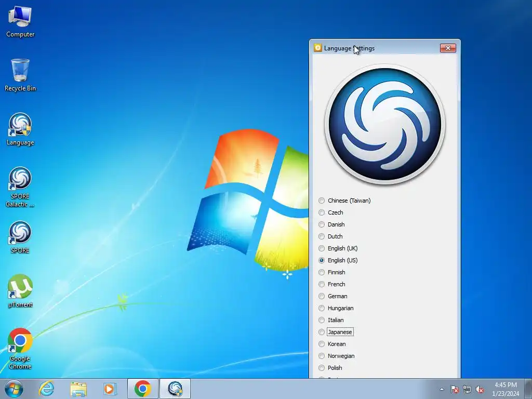Screen dimensions: 532x399
Task: Select English (US) language option
Action: (x=338, y=260)
